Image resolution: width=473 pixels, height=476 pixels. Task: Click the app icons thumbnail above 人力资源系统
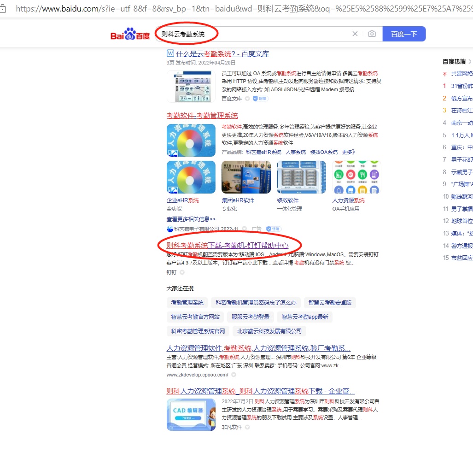click(356, 177)
